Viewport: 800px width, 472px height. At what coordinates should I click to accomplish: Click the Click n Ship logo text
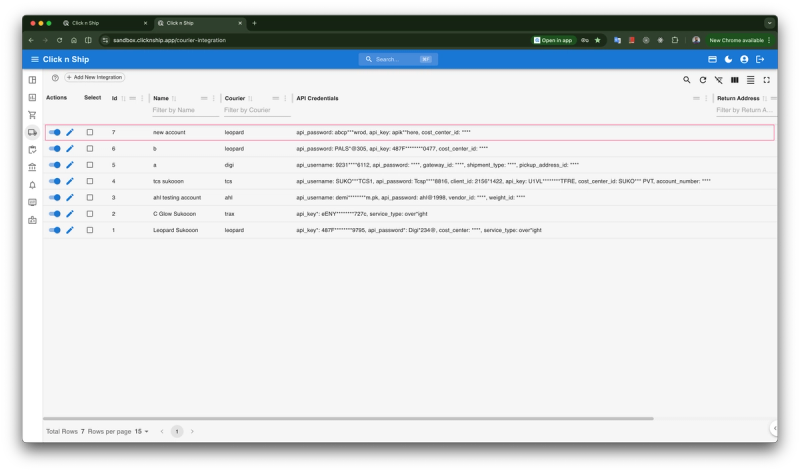[66, 59]
